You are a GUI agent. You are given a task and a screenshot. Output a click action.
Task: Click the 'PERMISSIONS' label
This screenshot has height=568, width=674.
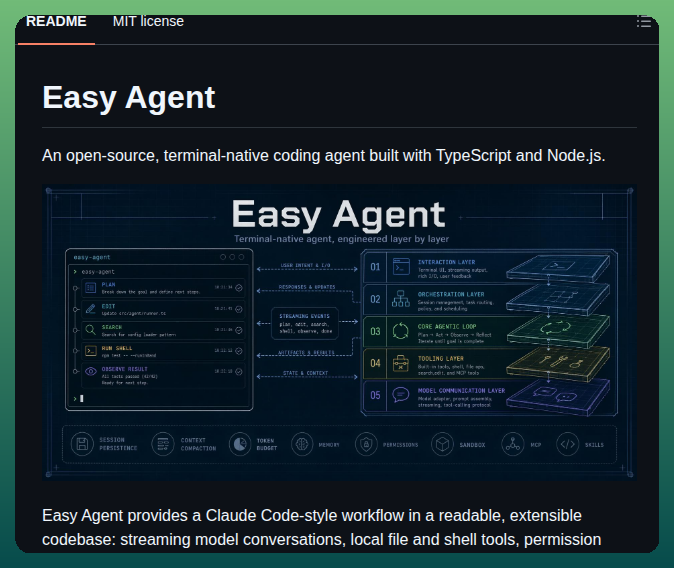point(401,445)
